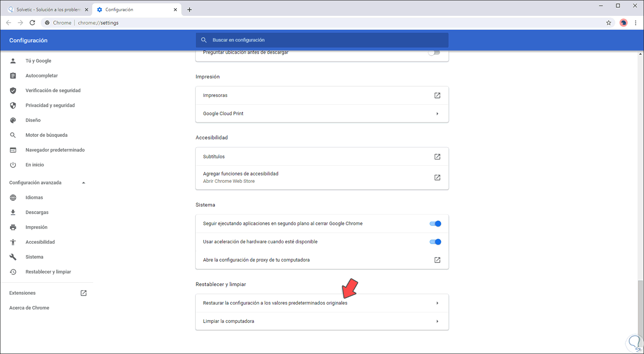The image size is (644, 354).
Task: Collapse Configuración avanzada section
Action: 84,183
